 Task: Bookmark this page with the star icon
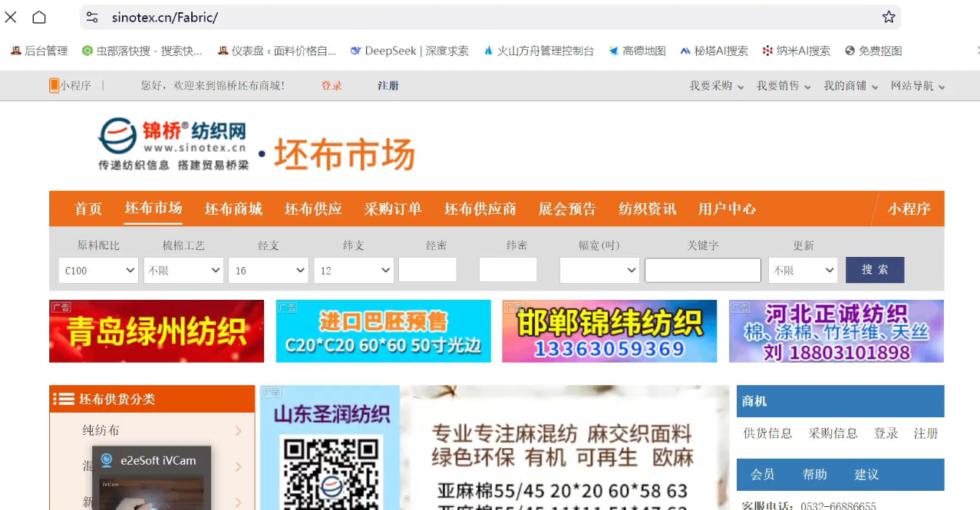pyautogui.click(x=888, y=16)
